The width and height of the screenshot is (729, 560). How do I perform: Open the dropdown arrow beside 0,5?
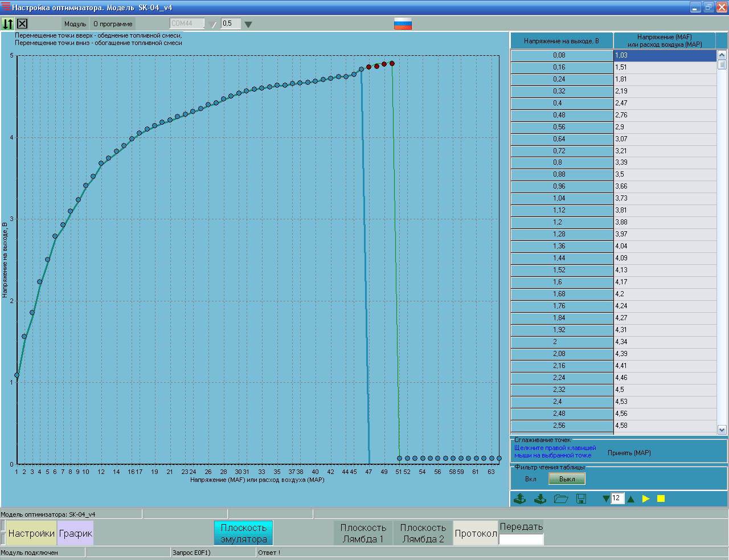(248, 24)
